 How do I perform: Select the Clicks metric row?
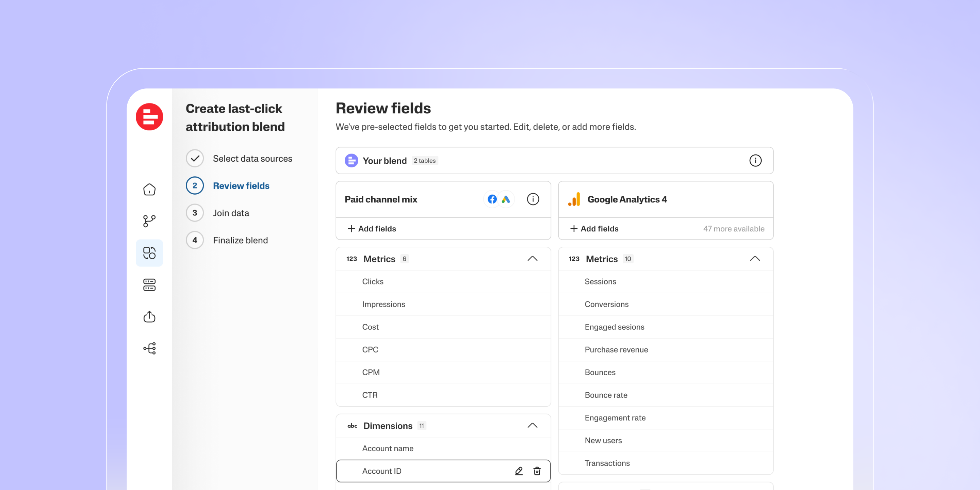373,281
